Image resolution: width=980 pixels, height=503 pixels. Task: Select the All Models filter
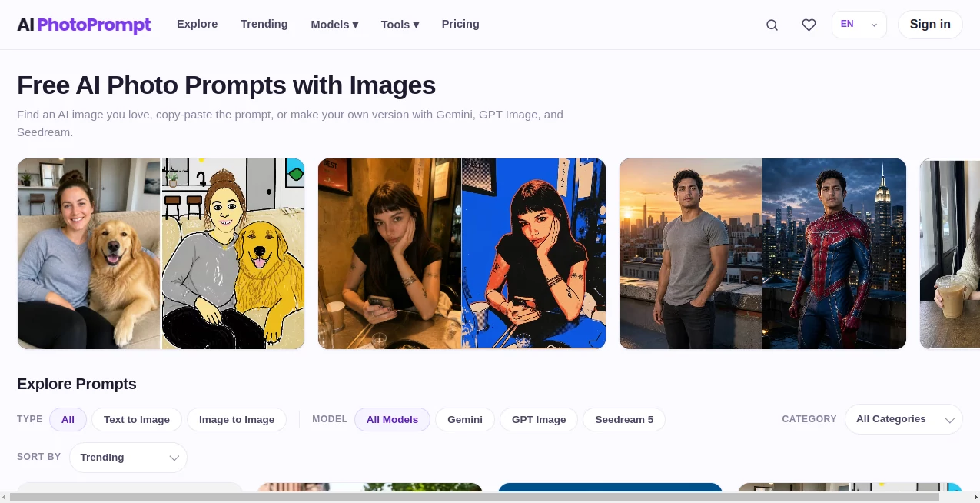coord(392,419)
